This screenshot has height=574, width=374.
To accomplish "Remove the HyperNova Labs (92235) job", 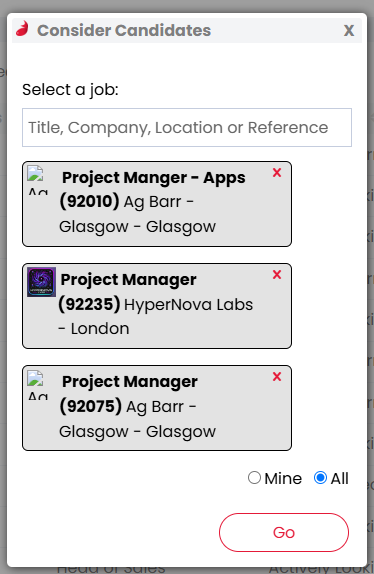I will (x=277, y=275).
